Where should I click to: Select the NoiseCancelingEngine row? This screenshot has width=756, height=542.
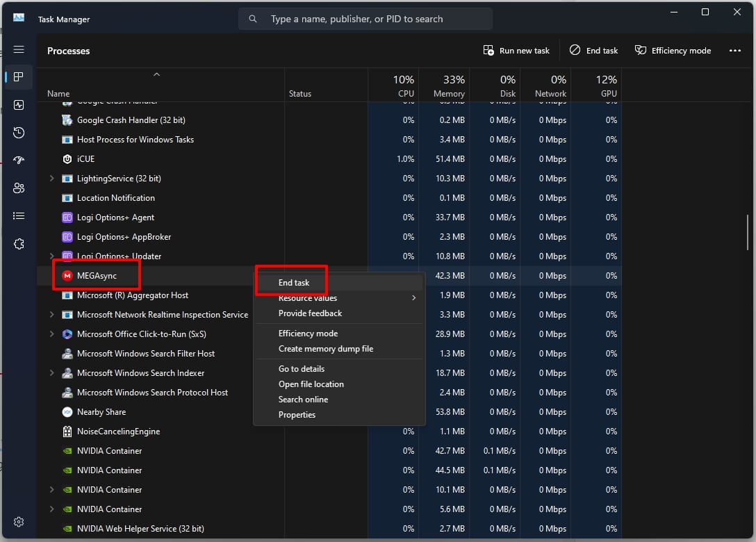click(329, 432)
